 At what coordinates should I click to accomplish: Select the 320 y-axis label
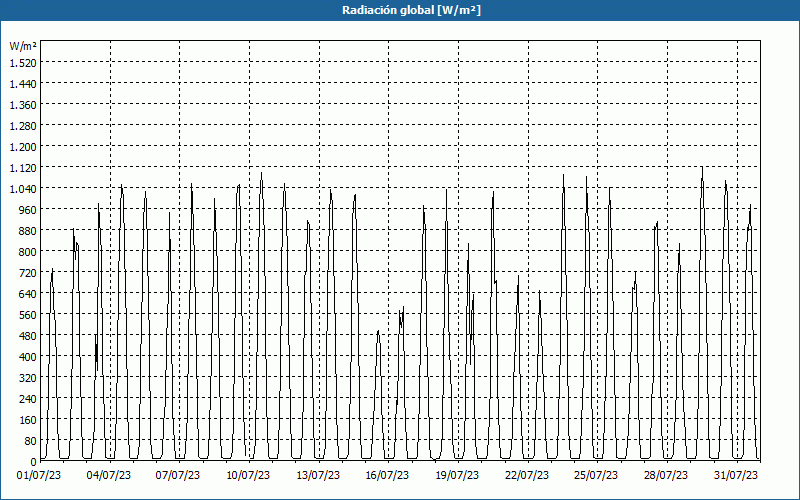[x=26, y=378]
